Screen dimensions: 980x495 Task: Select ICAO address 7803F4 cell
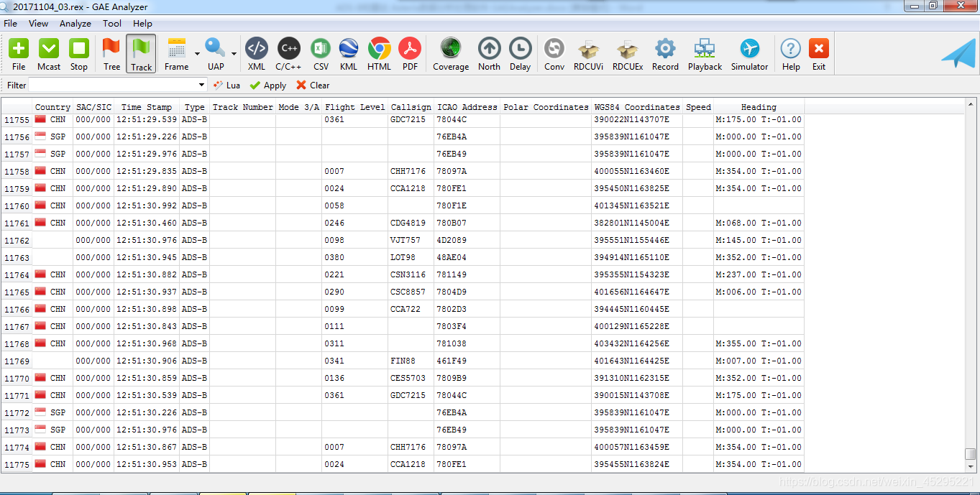point(467,326)
